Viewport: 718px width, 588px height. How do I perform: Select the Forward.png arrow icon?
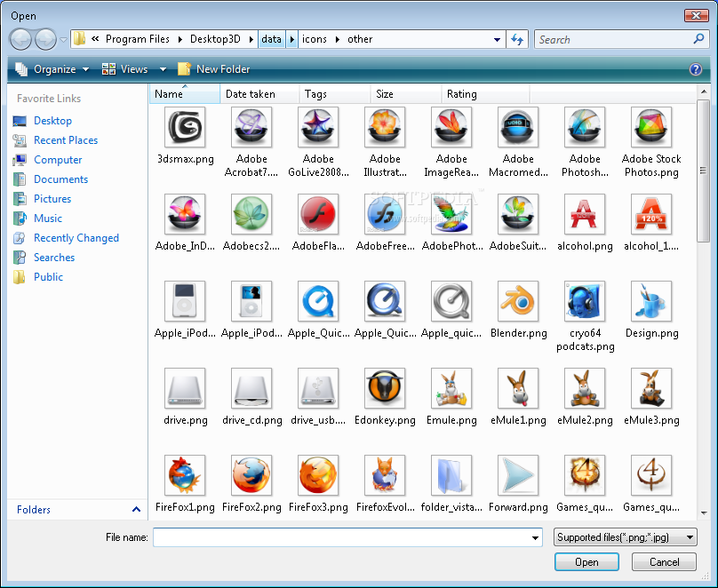pyautogui.click(x=518, y=475)
